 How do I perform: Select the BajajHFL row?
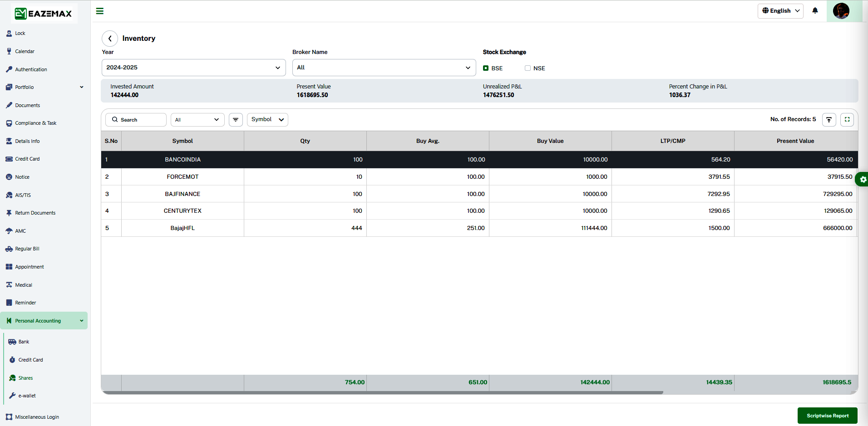click(479, 228)
